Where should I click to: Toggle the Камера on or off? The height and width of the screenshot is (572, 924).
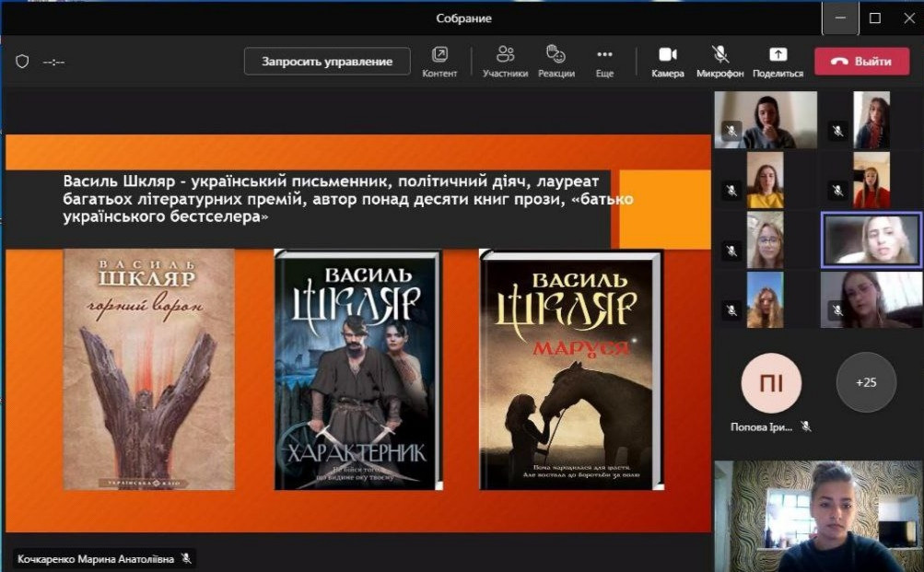pyautogui.click(x=668, y=62)
